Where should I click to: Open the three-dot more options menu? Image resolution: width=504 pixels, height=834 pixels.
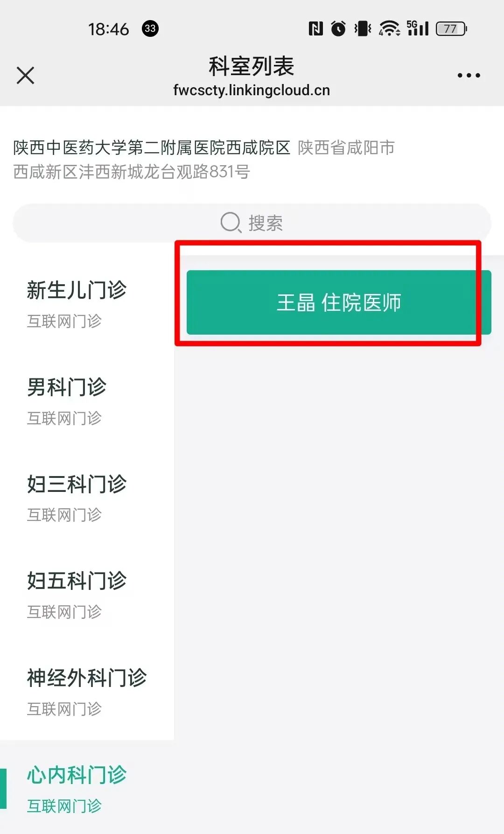click(469, 75)
